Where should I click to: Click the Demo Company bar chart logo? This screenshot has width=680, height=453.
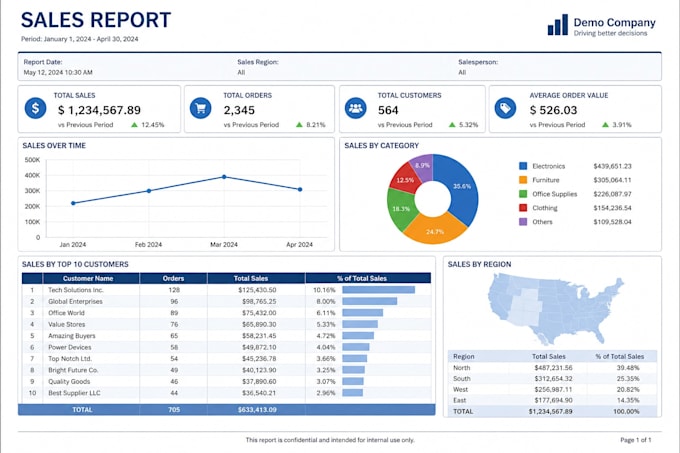[x=558, y=25]
